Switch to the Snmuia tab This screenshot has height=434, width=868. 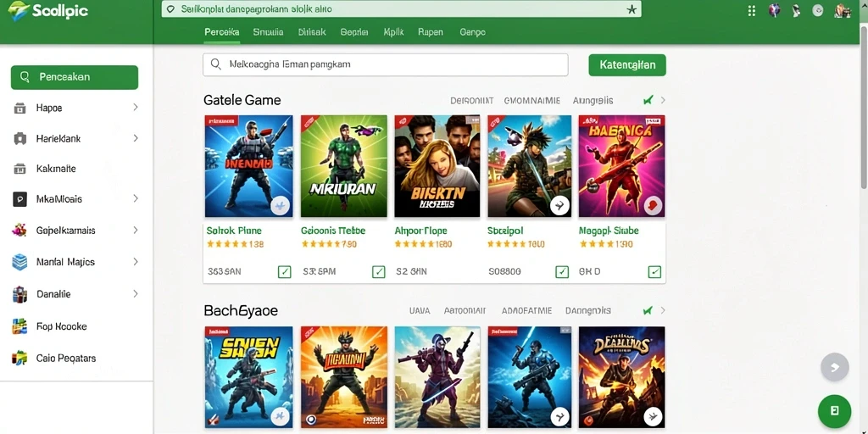coord(268,32)
